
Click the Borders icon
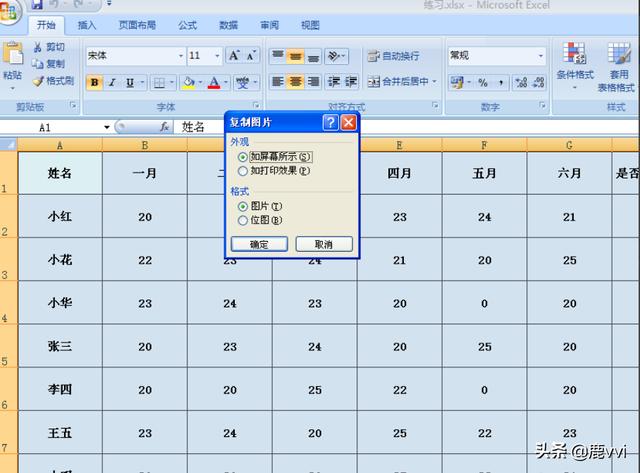pyautogui.click(x=159, y=83)
